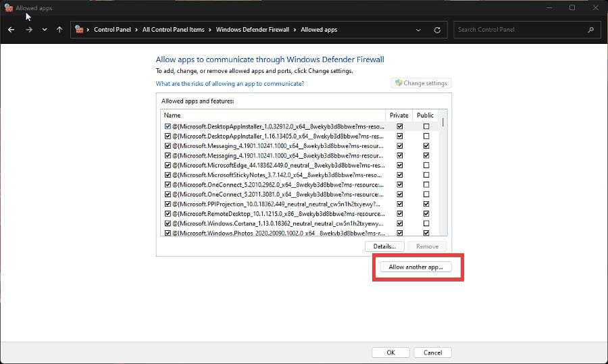Enable Public for OneConnect_5.2010.2962.0
The image size is (608, 364).
click(426, 184)
